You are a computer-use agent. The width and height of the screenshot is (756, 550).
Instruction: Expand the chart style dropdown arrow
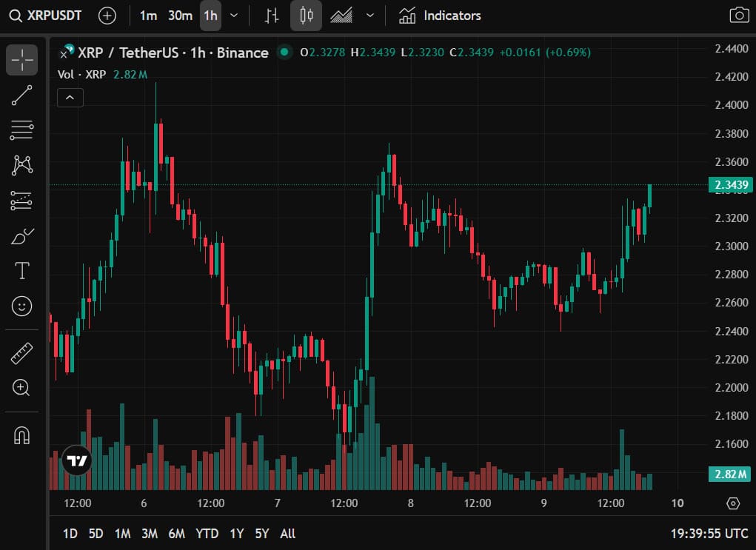click(370, 16)
